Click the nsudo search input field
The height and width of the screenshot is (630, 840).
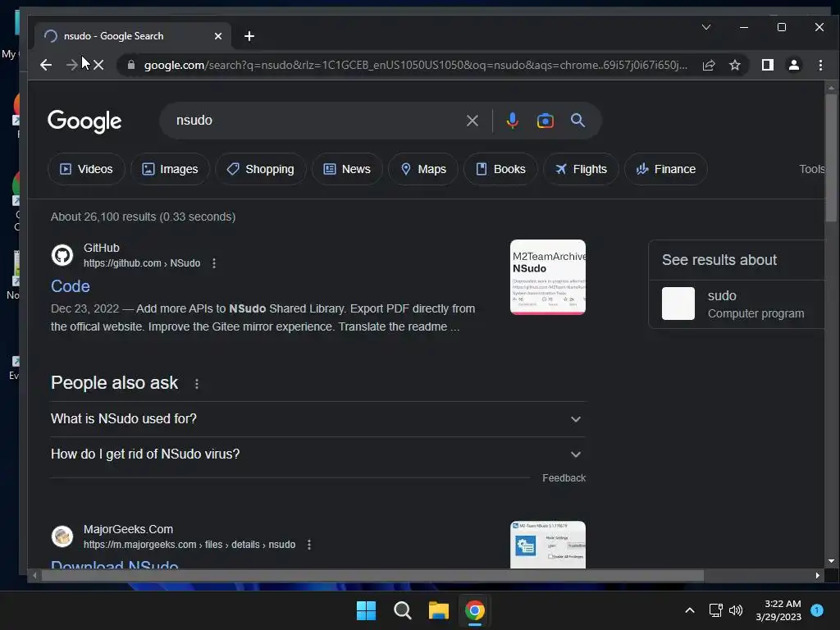click(x=316, y=120)
